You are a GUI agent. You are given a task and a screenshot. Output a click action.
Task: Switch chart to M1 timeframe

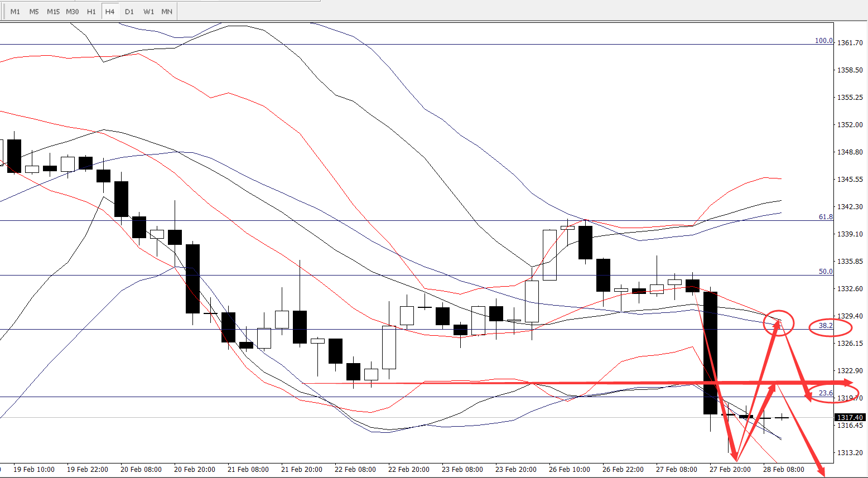(x=15, y=12)
